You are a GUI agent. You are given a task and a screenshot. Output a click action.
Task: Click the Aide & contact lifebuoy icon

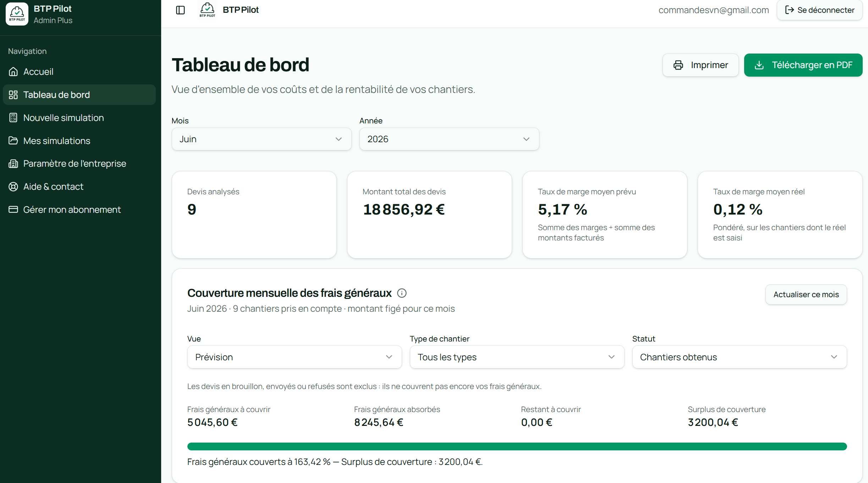pyautogui.click(x=13, y=187)
